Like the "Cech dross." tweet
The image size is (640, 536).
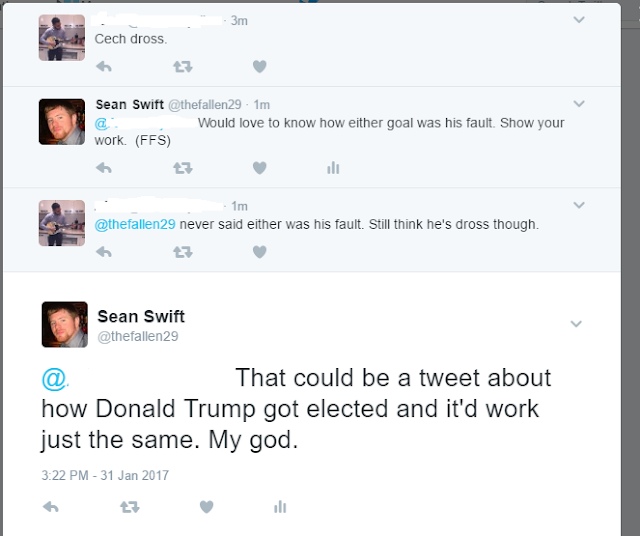(x=259, y=67)
